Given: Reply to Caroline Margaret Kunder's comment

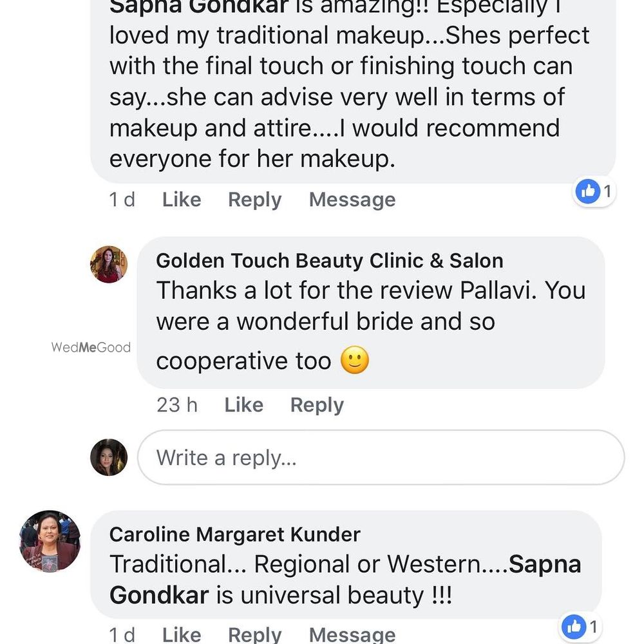Looking at the screenshot, I should [254, 634].
